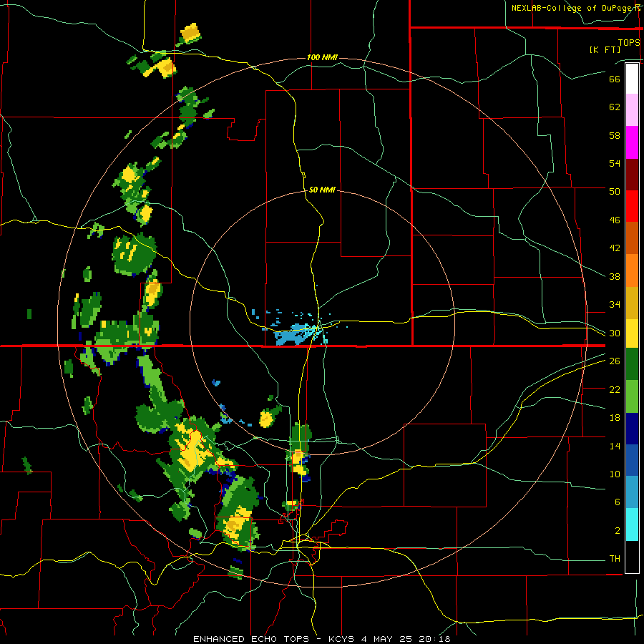Viewport: 644px width, 644px height.
Task: Click the white swatch on the tops scale
Action: (632, 79)
